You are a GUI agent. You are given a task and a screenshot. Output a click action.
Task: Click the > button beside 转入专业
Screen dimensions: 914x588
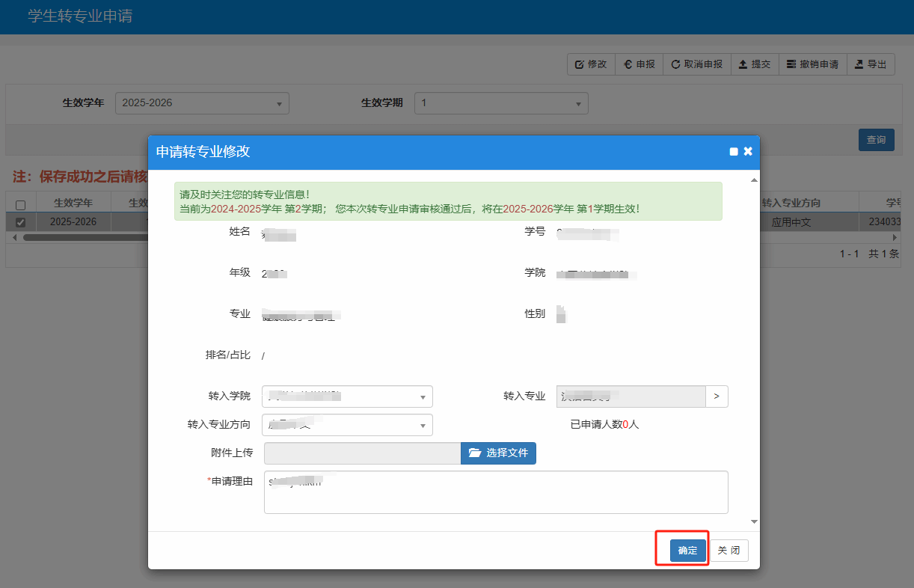[x=717, y=396]
